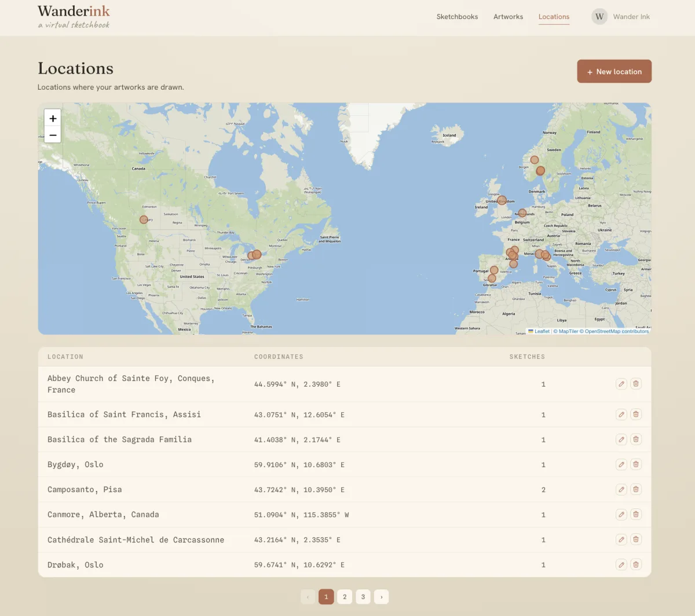This screenshot has height=616, width=695.
Task: Click the map marker over the United Kingdom
Action: coord(502,200)
